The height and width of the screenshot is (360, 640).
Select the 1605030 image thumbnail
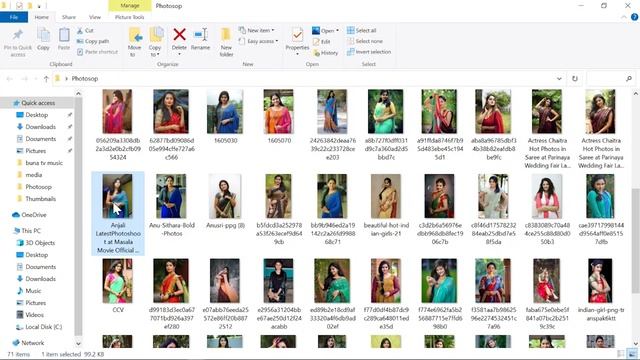pos(225,112)
